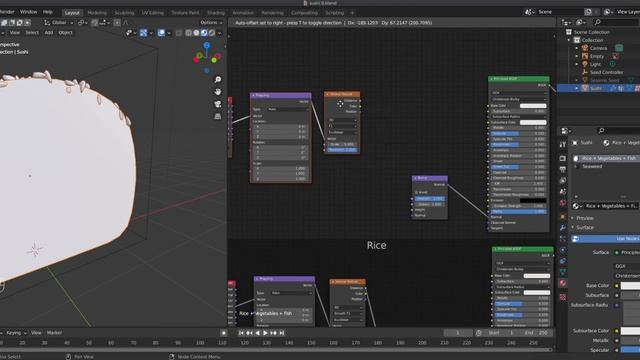Screen dimensions: 640x360
Task: Open View menu in 3D viewport
Action: tap(15, 33)
